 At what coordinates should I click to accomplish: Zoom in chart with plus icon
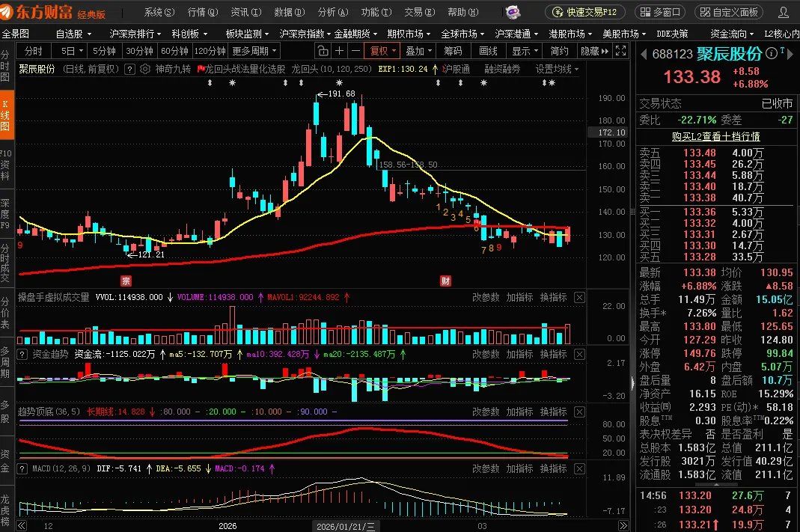coord(339,51)
